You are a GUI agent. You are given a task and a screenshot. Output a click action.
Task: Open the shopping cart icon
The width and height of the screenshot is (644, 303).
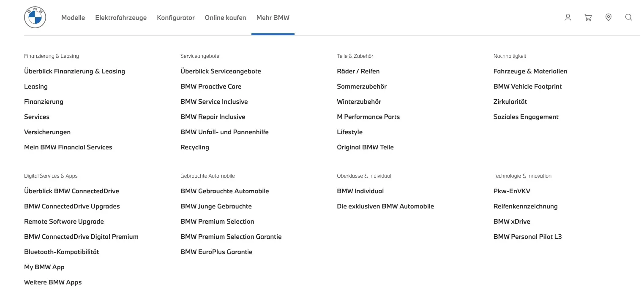click(x=588, y=17)
